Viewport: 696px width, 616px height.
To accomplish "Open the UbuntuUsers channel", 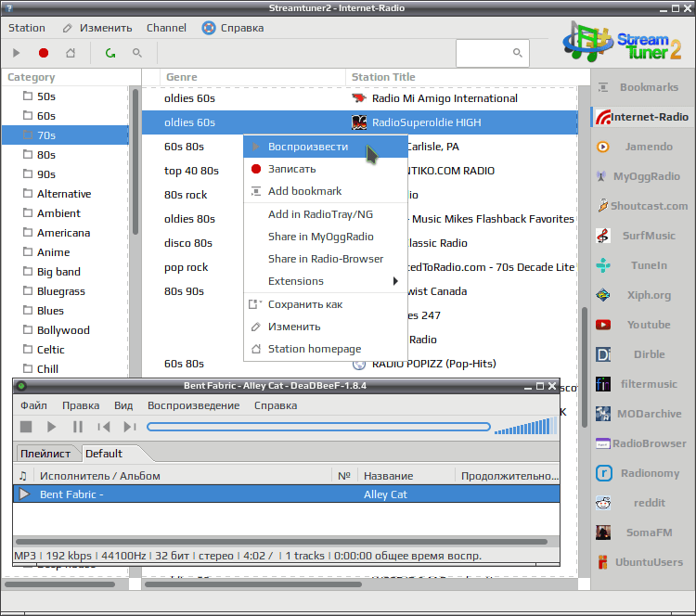I will click(x=642, y=562).
